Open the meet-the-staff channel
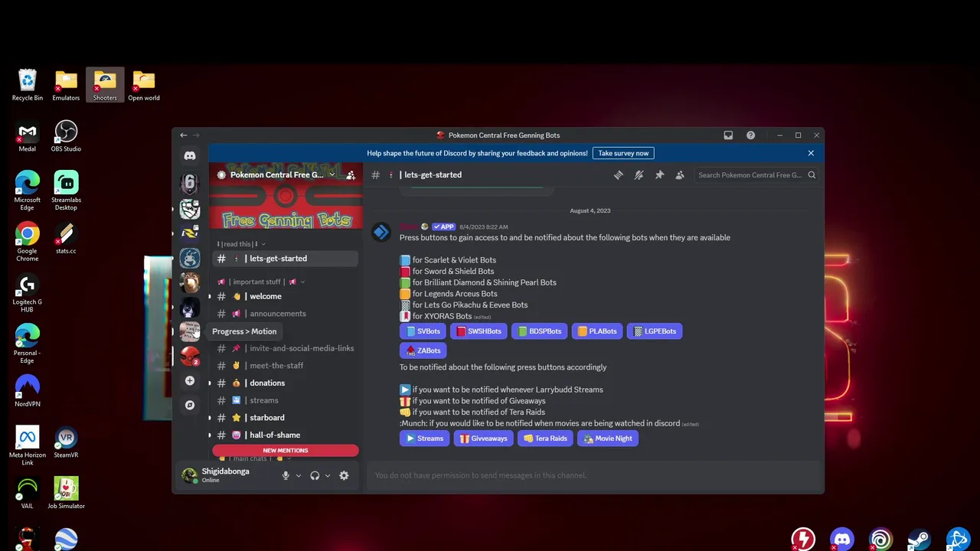 coord(284,366)
